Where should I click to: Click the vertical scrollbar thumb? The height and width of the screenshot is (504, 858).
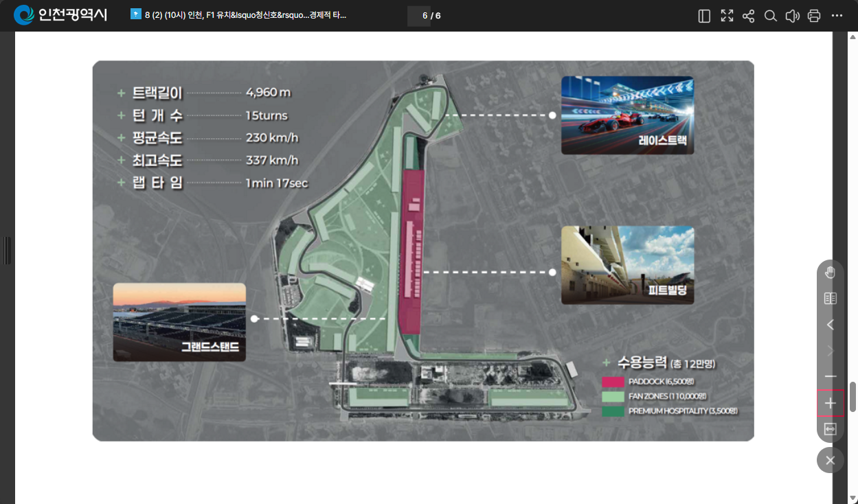(x=853, y=397)
